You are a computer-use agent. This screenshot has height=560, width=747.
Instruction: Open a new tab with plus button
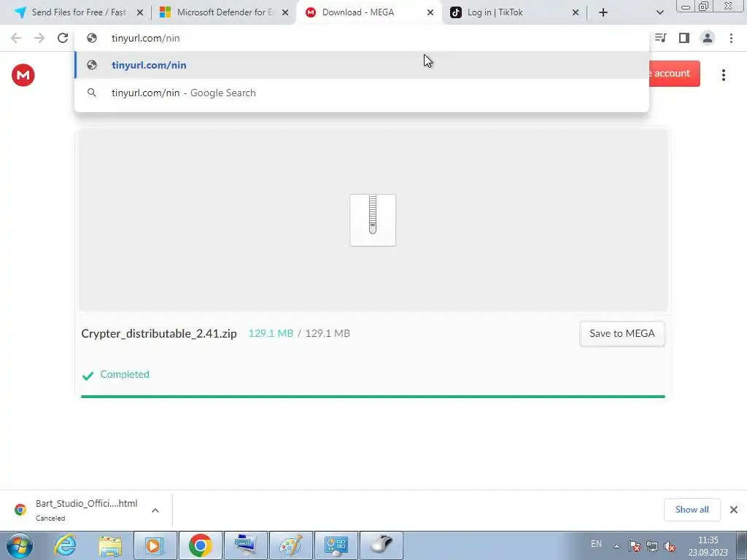click(603, 12)
